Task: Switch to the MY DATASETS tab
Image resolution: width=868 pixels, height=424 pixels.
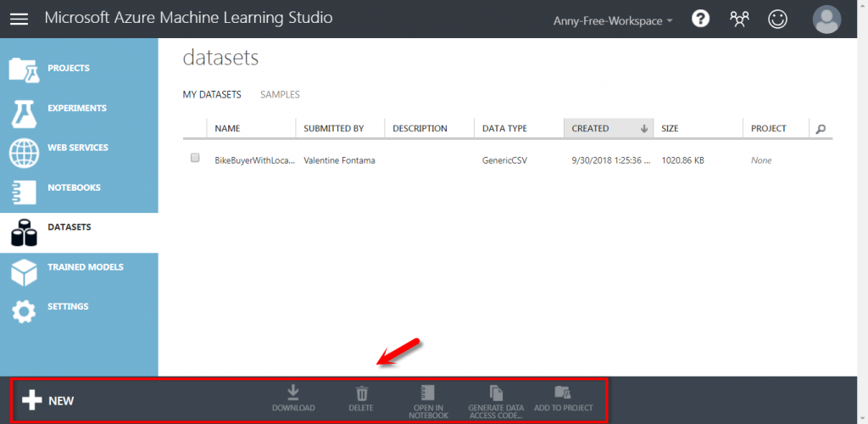Action: coord(212,95)
